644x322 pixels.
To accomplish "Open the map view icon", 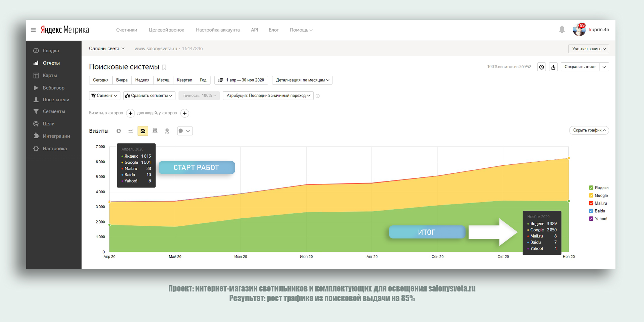I will coord(167,131).
